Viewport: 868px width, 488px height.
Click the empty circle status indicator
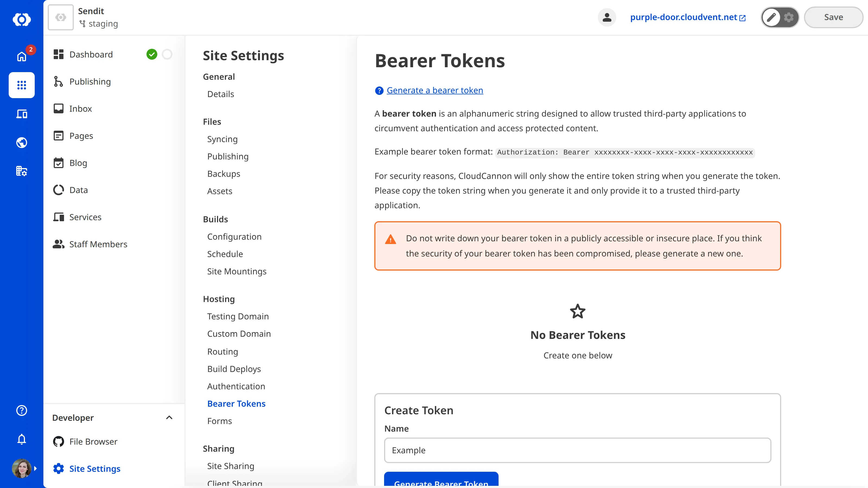[x=167, y=54]
